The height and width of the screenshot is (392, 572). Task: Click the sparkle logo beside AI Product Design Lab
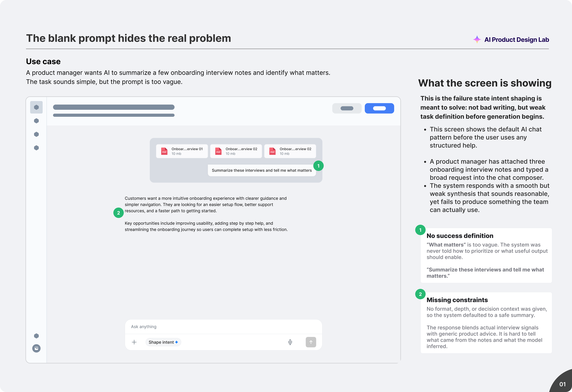pos(477,40)
